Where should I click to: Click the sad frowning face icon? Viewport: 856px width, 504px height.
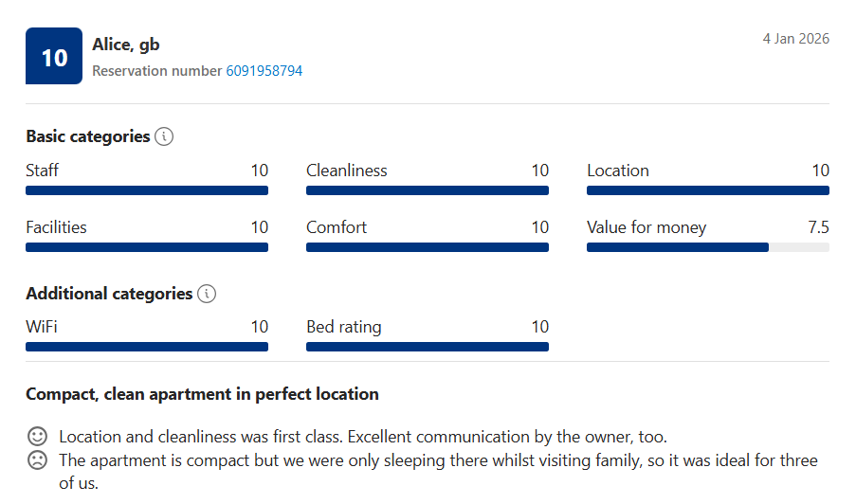coord(37,461)
